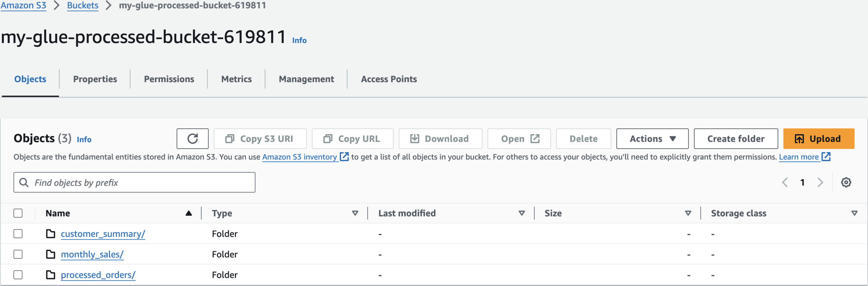The height and width of the screenshot is (286, 868).
Task: Click the Storage class column header
Action: (738, 213)
